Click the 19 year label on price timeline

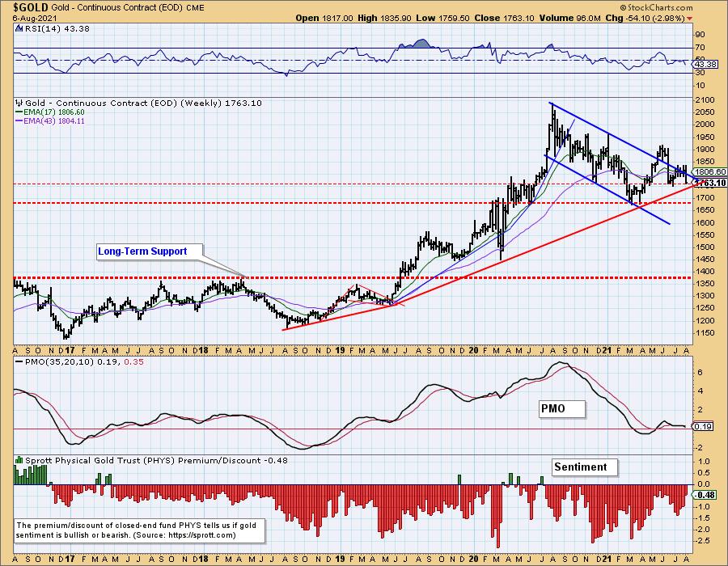pos(340,350)
